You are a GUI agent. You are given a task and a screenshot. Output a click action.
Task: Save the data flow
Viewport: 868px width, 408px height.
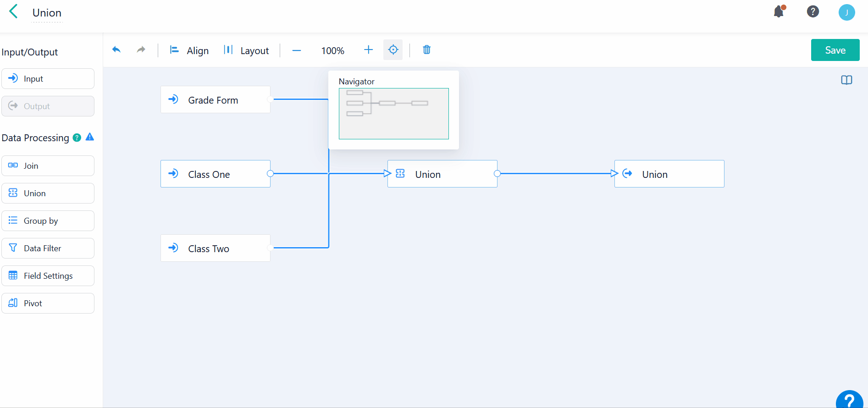835,50
